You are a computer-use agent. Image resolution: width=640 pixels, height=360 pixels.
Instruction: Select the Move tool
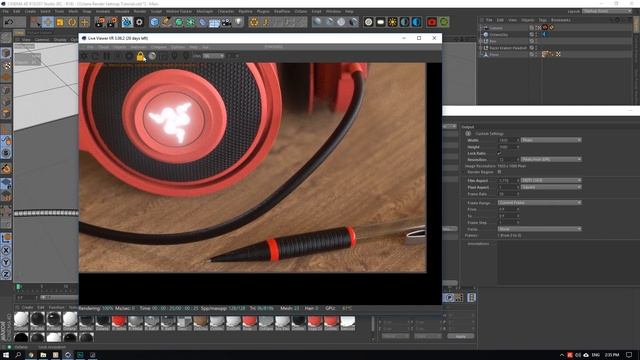pyautogui.click(x=48, y=22)
